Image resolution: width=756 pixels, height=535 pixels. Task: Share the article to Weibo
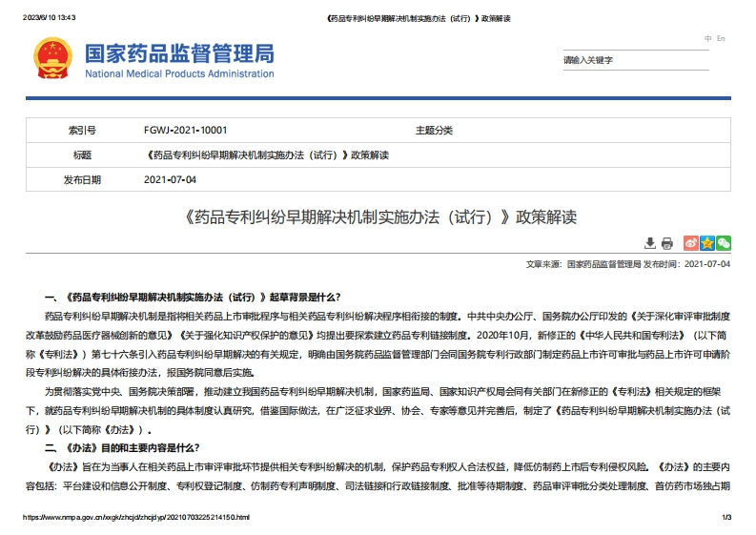[x=692, y=243]
